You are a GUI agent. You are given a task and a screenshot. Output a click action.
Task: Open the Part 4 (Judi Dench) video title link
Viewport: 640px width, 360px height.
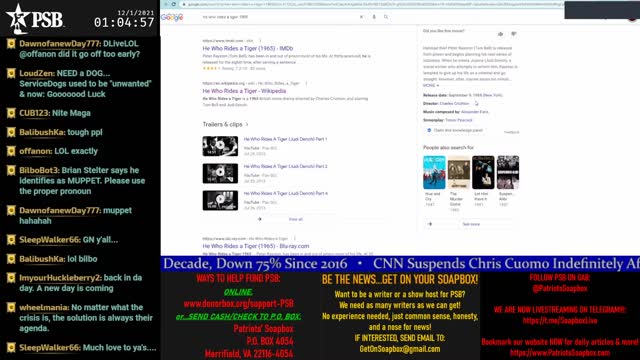pyautogui.click(x=285, y=193)
